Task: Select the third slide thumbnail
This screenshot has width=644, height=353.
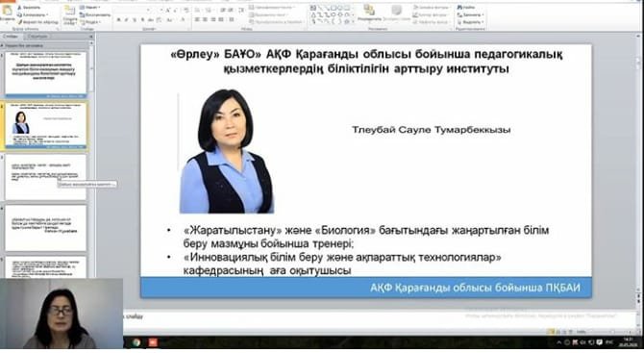Action: pos(46,177)
